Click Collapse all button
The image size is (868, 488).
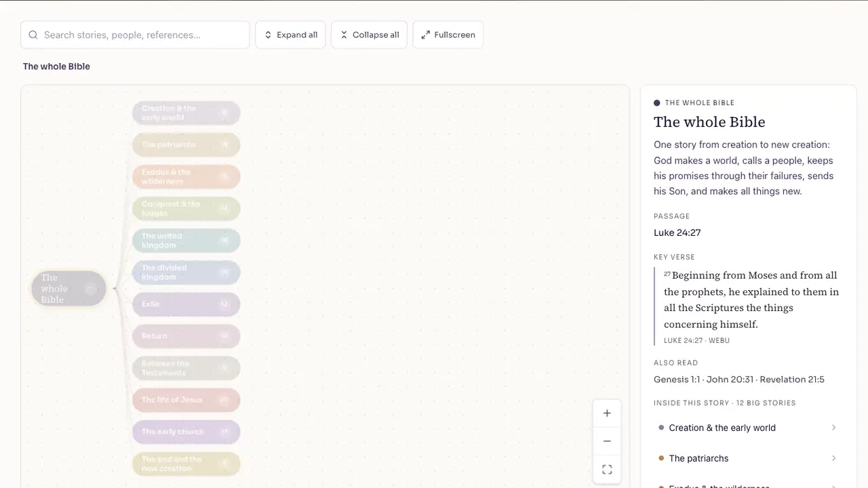tap(369, 35)
